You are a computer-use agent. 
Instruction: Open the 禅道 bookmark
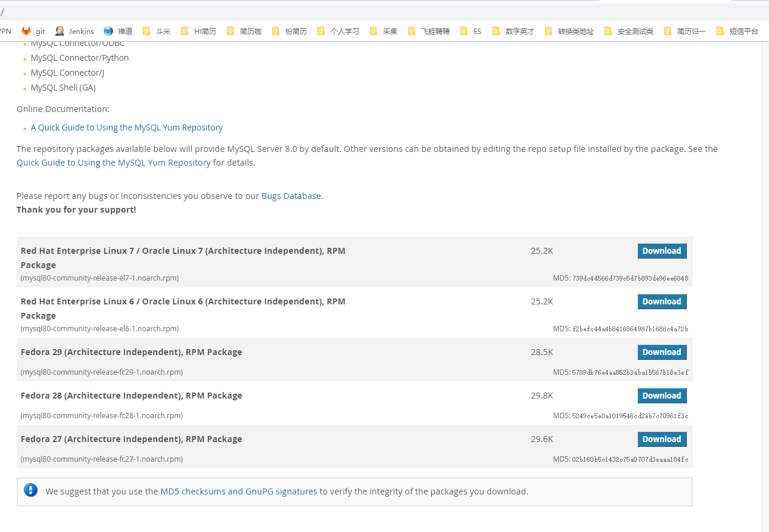point(118,32)
